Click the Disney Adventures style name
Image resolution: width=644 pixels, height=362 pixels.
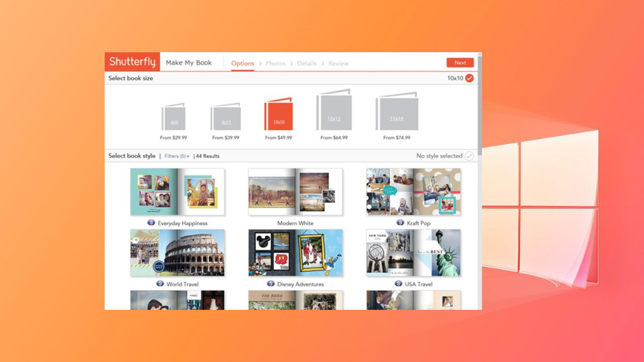tap(301, 284)
